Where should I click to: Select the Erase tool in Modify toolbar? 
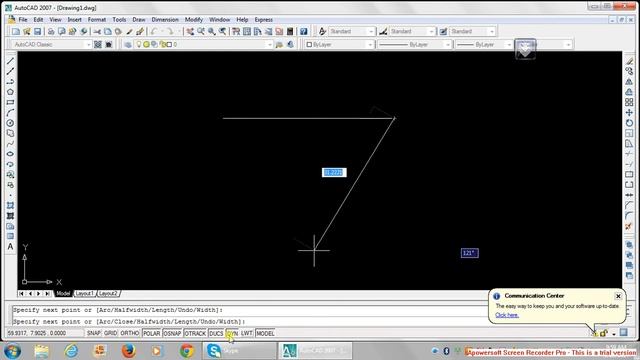pos(629,61)
